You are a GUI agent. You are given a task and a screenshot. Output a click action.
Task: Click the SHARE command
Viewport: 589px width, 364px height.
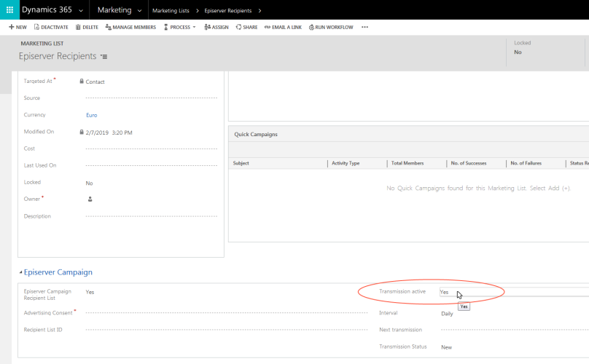click(247, 27)
